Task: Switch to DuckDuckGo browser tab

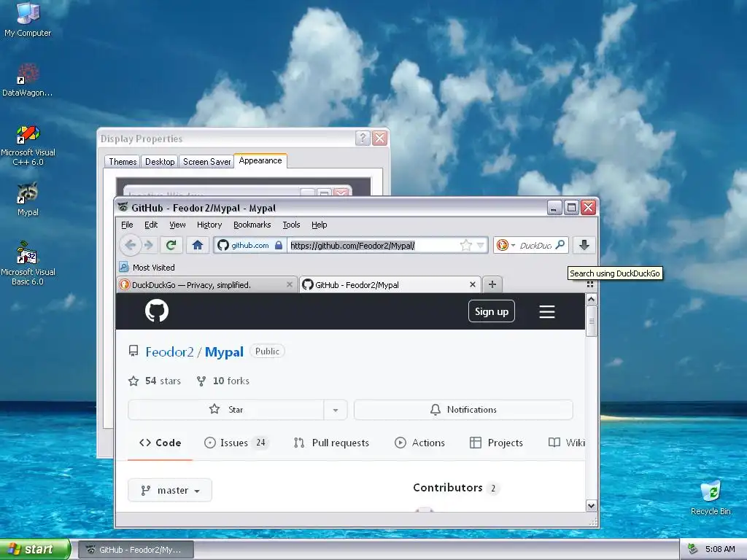Action: [207, 285]
